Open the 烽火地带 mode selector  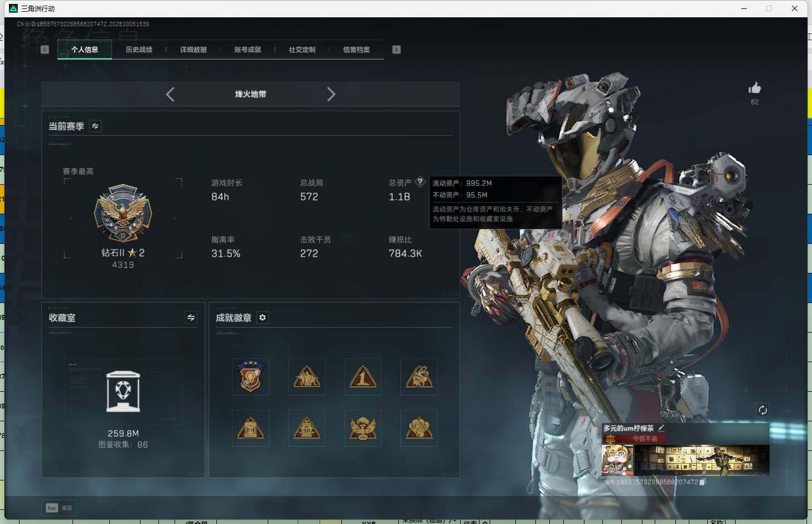(x=250, y=94)
